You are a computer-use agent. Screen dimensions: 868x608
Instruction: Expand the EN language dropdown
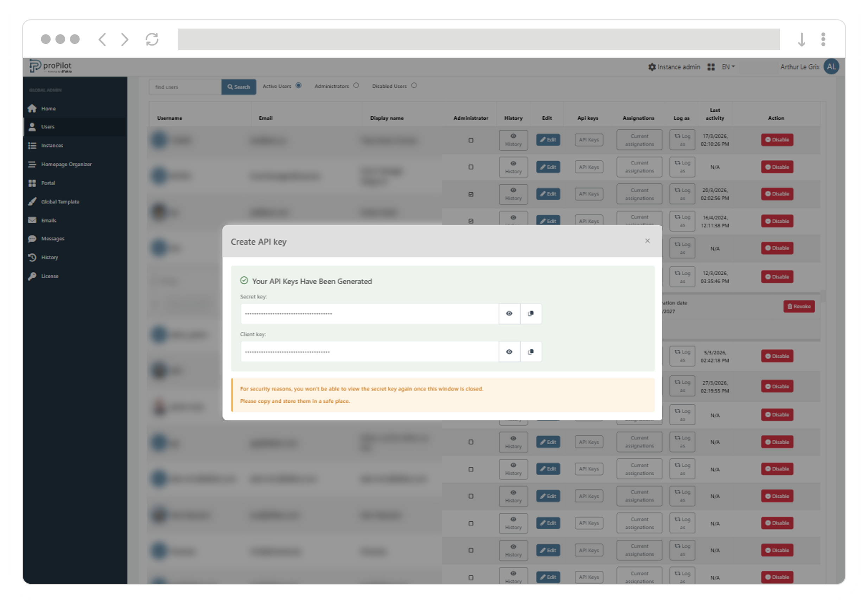point(728,67)
